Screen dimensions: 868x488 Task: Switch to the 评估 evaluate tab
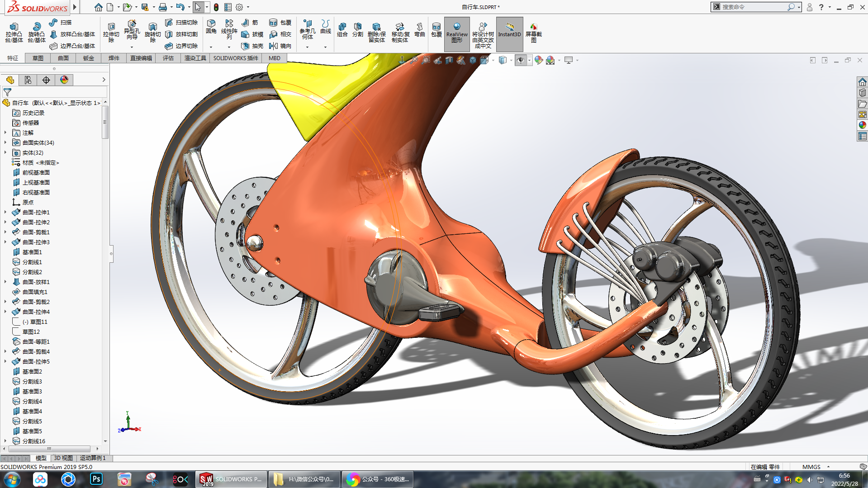pos(168,58)
